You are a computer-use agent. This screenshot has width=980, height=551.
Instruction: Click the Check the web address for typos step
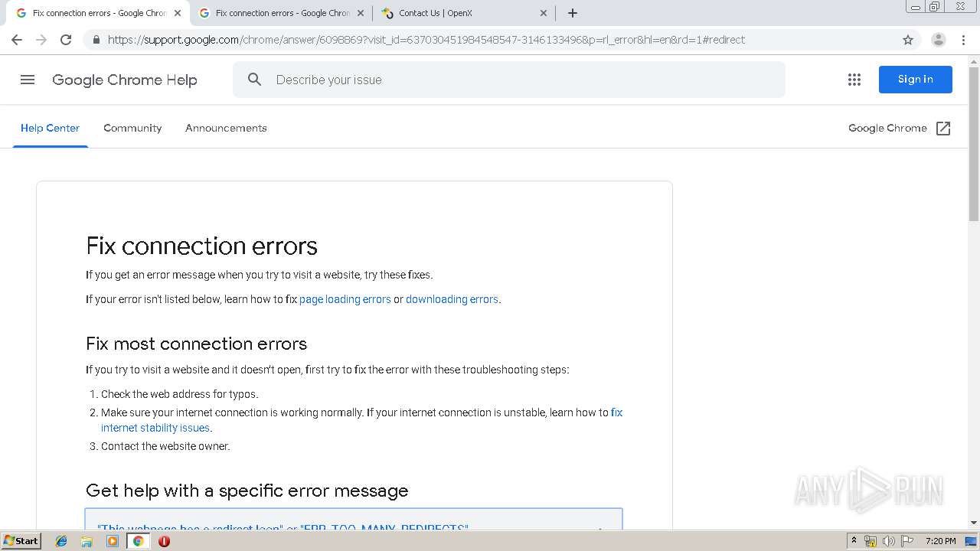click(x=180, y=394)
